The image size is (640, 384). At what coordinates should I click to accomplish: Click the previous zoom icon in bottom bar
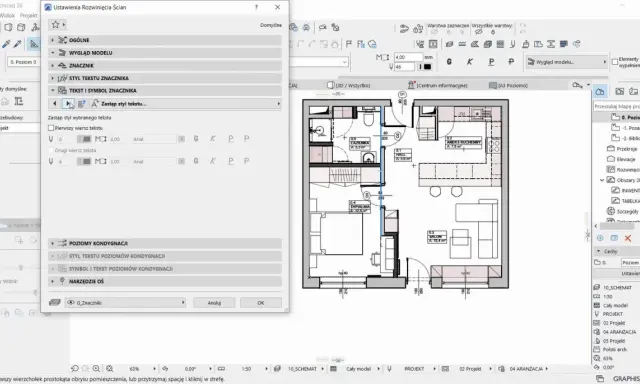75,368
